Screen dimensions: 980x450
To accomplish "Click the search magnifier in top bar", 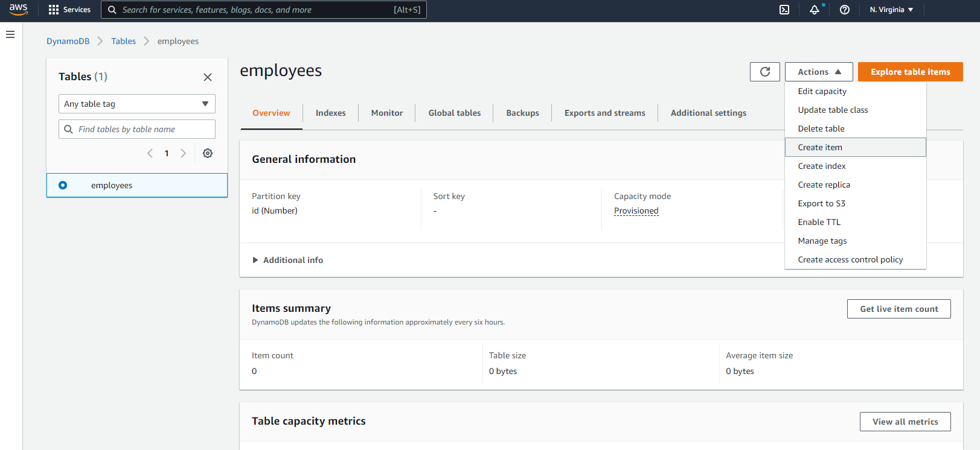I will [112, 10].
